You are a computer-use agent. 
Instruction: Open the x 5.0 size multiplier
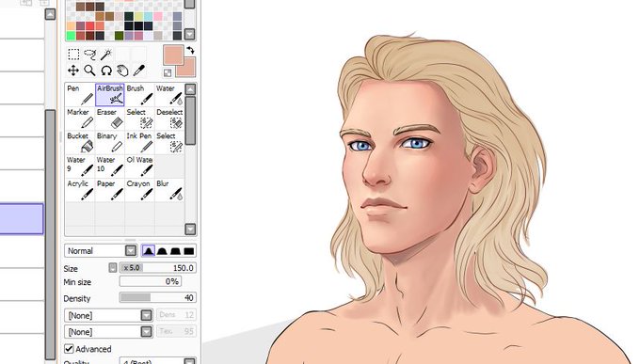tap(132, 268)
